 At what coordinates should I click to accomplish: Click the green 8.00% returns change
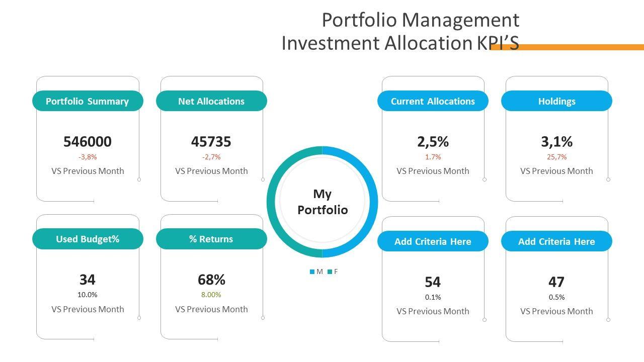211,295
